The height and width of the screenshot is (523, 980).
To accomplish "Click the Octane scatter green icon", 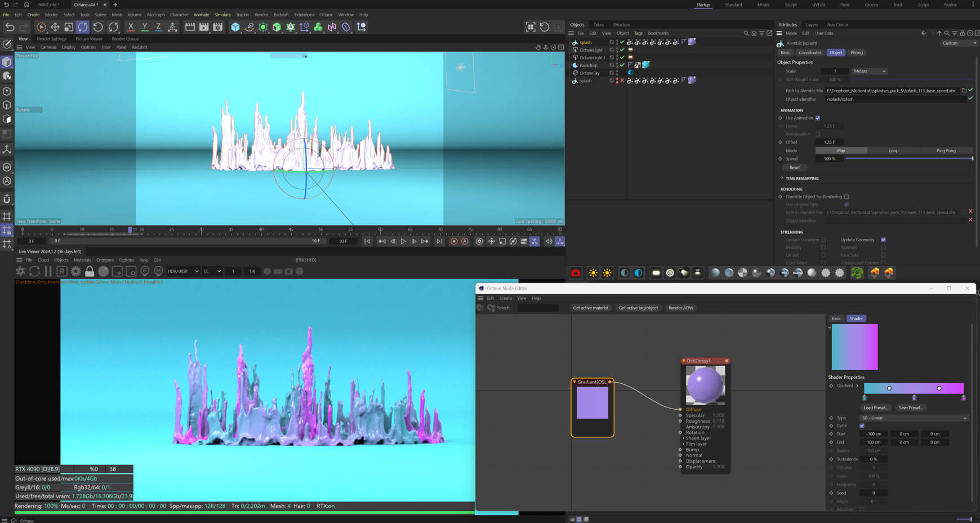I will point(857,273).
